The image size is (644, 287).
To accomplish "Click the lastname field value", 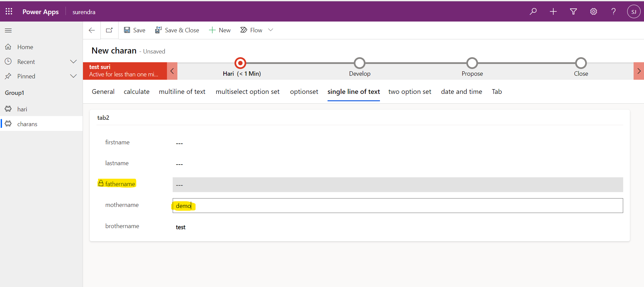I will (398, 164).
